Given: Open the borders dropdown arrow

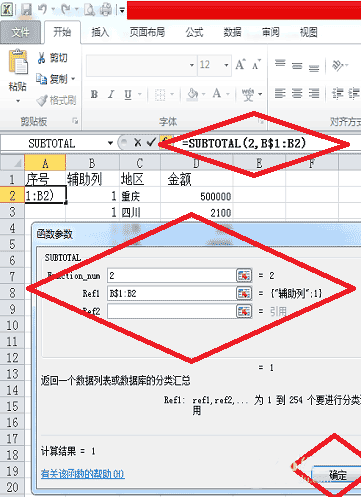Looking at the screenshot, I should [x=172, y=94].
